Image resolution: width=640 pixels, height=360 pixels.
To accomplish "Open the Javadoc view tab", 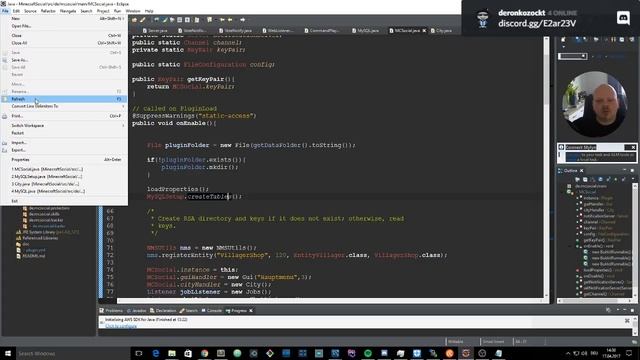I will [x=136, y=311].
